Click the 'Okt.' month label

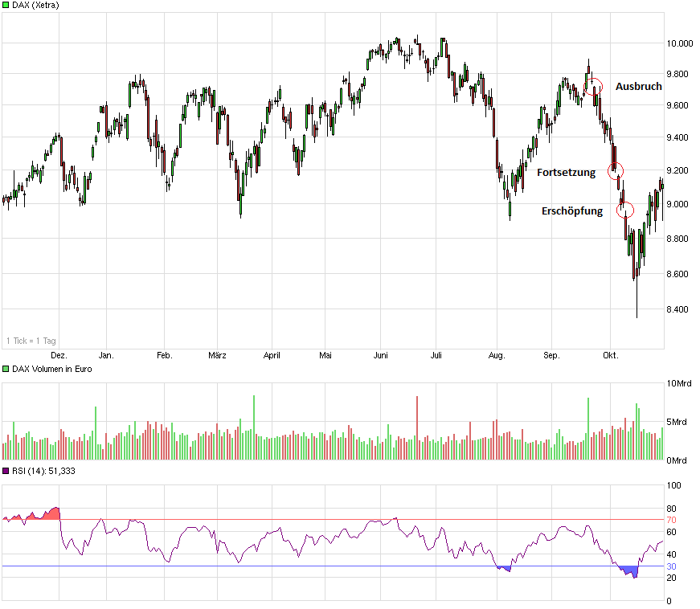pyautogui.click(x=610, y=356)
